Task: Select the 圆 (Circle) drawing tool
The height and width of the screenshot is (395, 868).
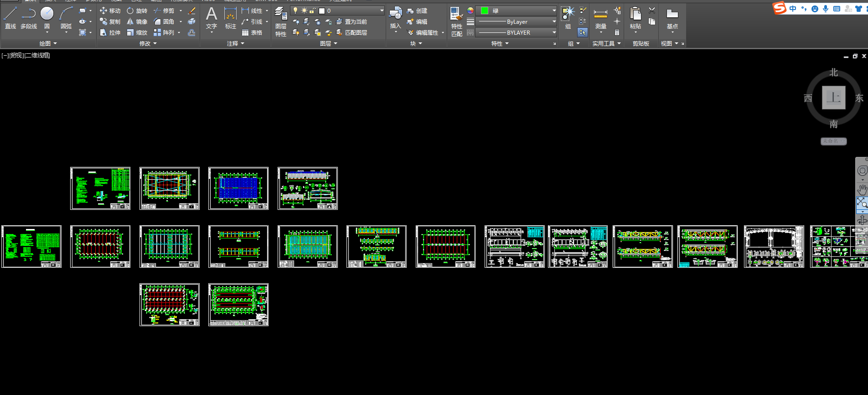Action: coord(46,18)
